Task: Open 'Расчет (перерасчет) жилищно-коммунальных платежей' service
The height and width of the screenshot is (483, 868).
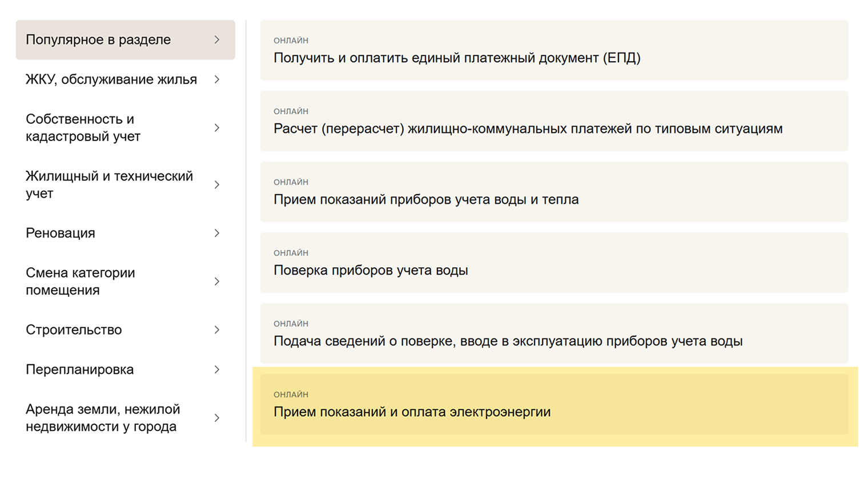Action: coord(528,128)
